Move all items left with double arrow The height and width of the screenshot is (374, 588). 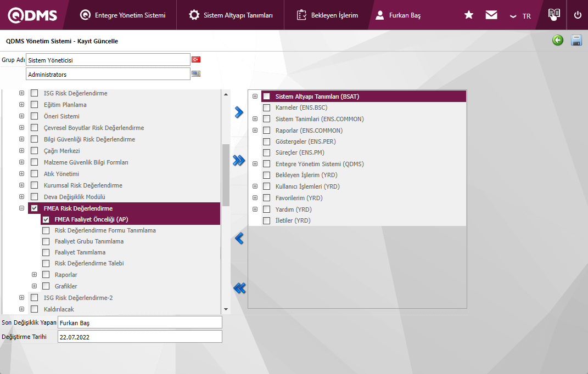pyautogui.click(x=239, y=288)
